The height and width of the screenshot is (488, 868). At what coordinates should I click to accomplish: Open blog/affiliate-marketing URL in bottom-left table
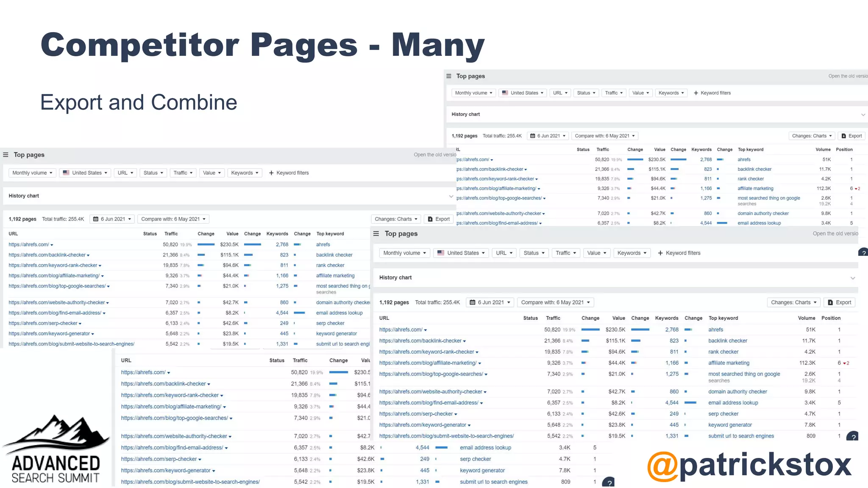coord(171,407)
